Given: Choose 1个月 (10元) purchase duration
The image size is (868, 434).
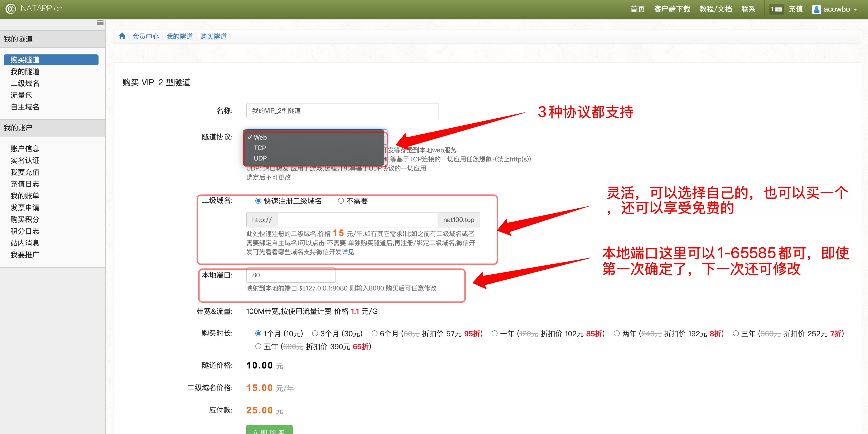Looking at the screenshot, I should pos(258,333).
